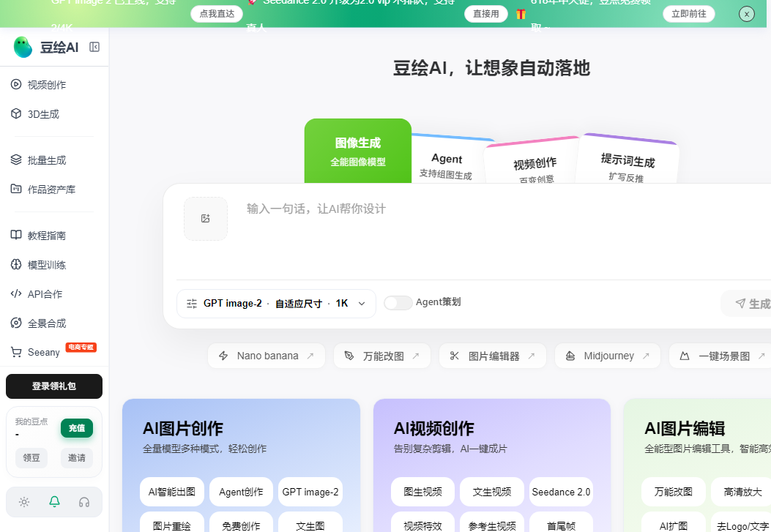Close the top promotional banner
771x532 pixels.
click(746, 14)
